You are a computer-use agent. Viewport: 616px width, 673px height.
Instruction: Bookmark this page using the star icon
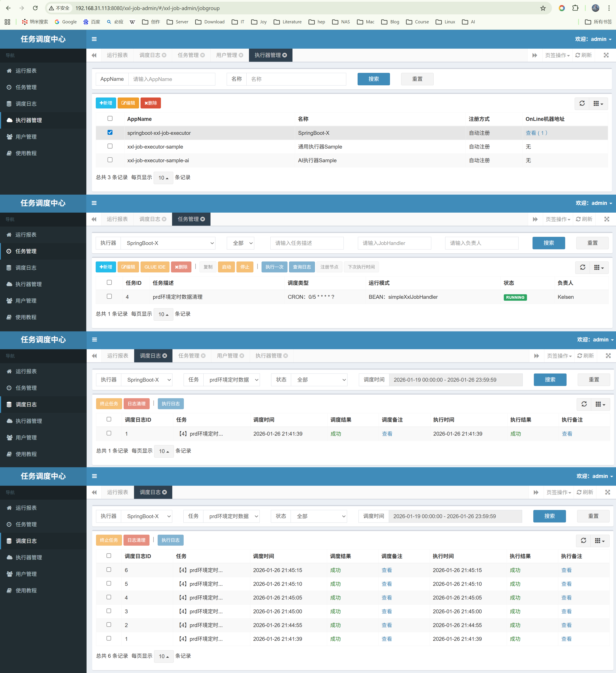point(543,8)
